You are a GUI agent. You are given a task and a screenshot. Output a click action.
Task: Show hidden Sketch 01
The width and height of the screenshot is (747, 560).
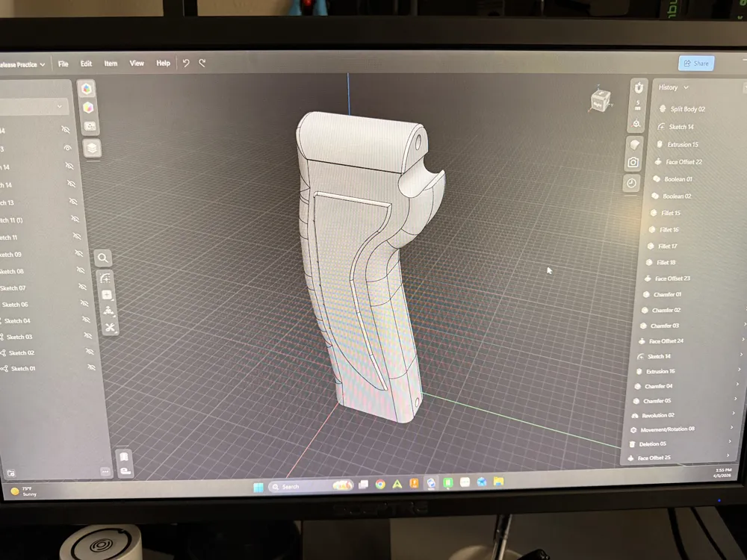pos(91,367)
